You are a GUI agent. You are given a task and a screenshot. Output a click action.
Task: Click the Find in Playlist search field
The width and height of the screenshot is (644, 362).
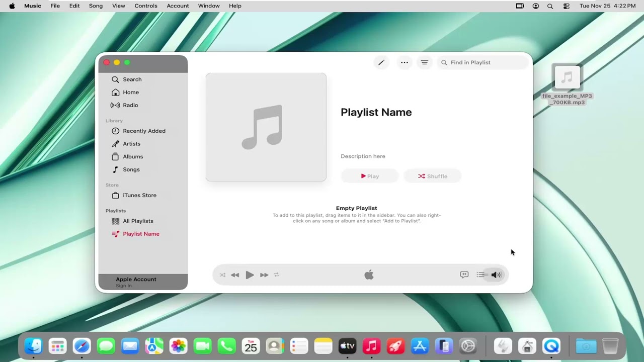(484, 62)
